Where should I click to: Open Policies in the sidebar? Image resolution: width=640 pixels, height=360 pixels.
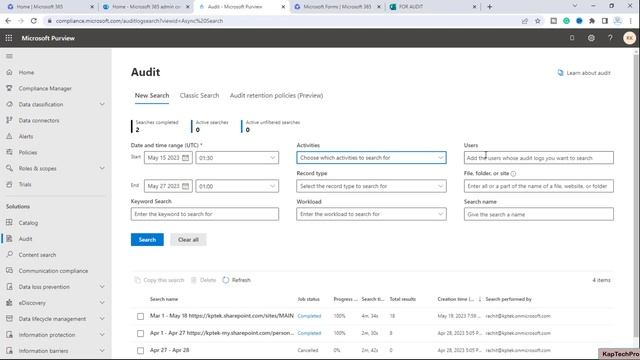pos(28,152)
